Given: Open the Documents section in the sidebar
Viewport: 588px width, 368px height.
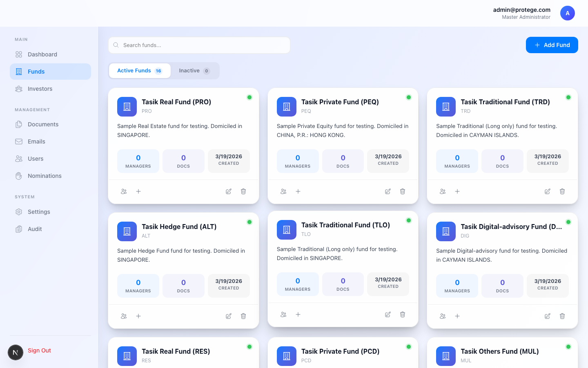Looking at the screenshot, I should click(43, 124).
